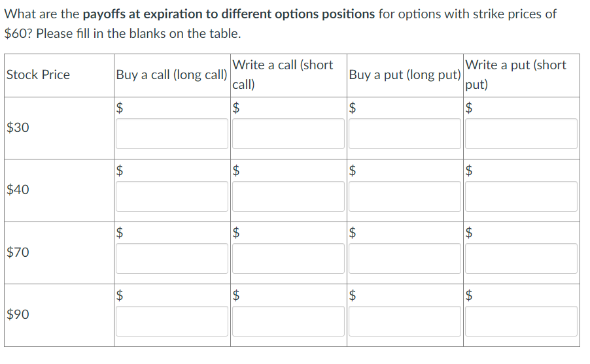Click the long put field for $40 stock price
Image resolution: width=590 pixels, height=364 pixels.
405,196
